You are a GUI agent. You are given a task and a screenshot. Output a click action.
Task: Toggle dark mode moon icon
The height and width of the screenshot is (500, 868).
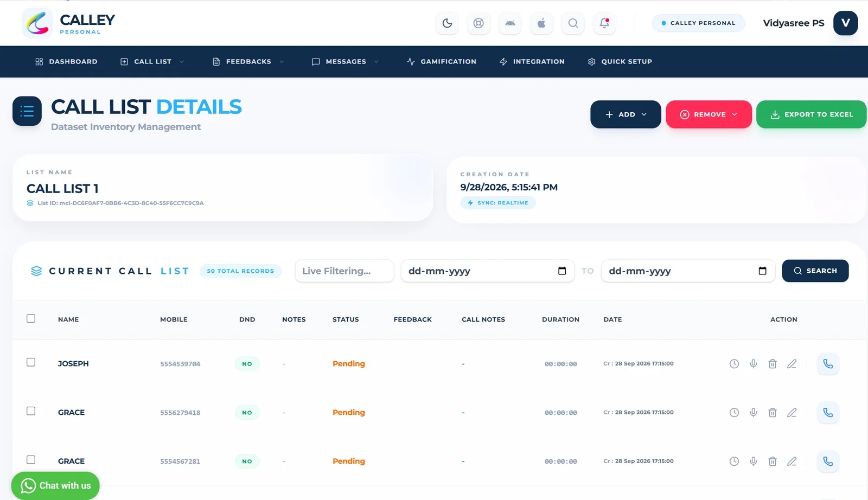[x=447, y=23]
